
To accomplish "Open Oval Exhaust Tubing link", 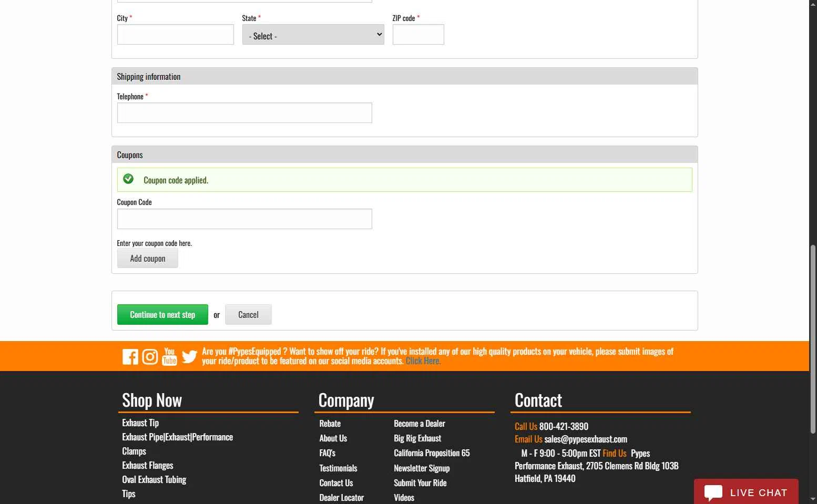I will 154,480.
